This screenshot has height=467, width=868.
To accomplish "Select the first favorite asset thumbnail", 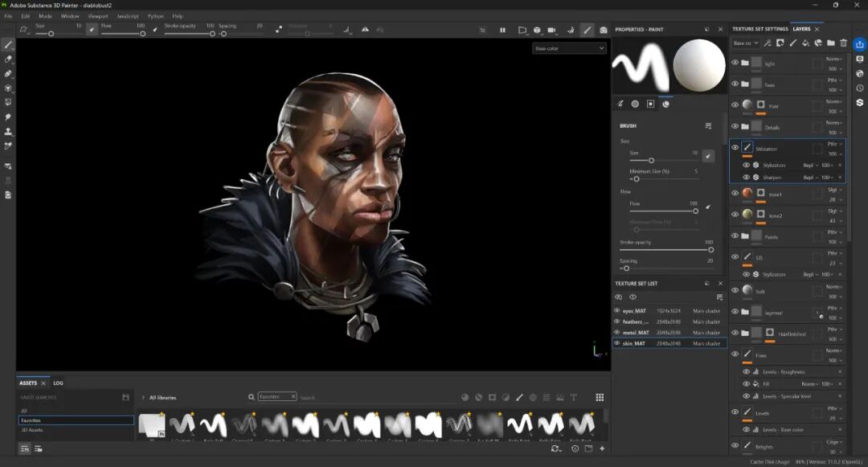I will (152, 425).
